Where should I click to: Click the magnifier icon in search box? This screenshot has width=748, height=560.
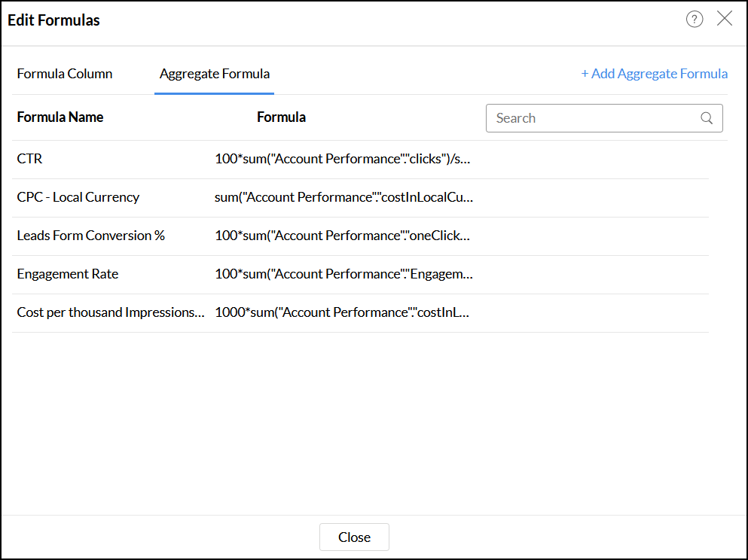tap(707, 118)
